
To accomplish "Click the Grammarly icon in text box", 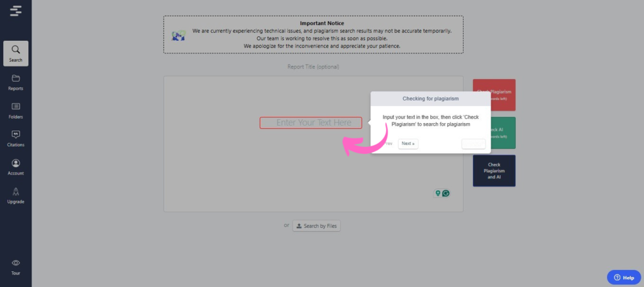I will (x=446, y=193).
